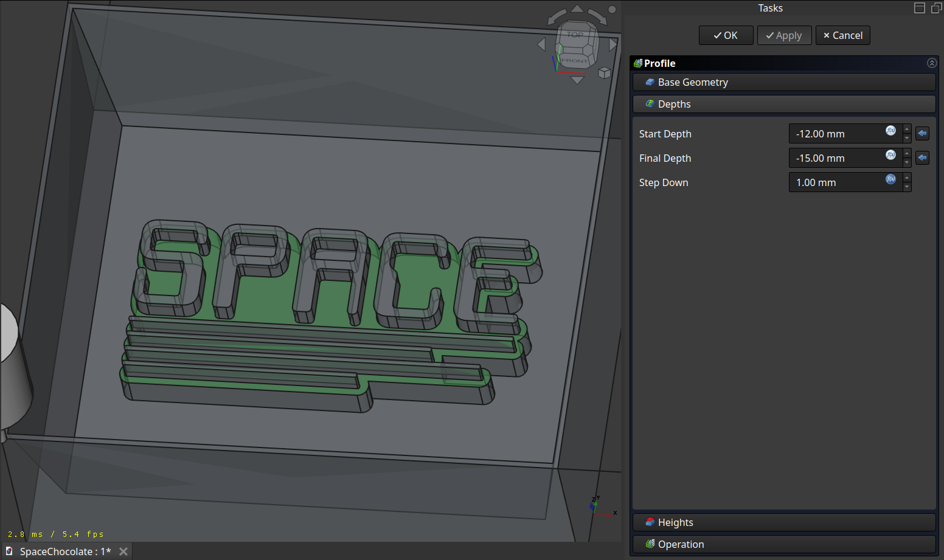Click the FRONT face of navigation cube
Screen dimensions: 944x560
point(575,61)
